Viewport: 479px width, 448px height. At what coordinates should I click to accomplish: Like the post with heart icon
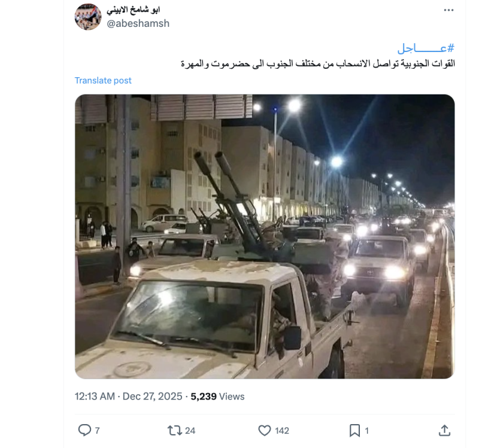(x=265, y=431)
